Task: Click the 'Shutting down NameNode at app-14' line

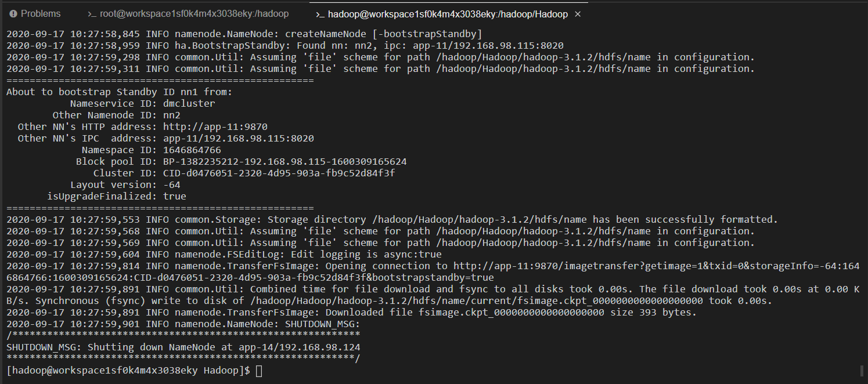Action: 183,347
